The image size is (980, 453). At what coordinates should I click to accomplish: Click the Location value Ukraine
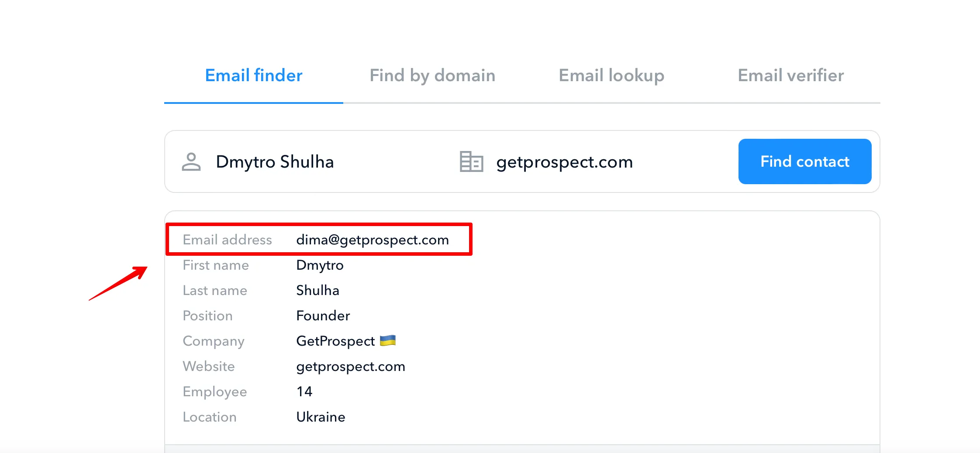tap(321, 417)
